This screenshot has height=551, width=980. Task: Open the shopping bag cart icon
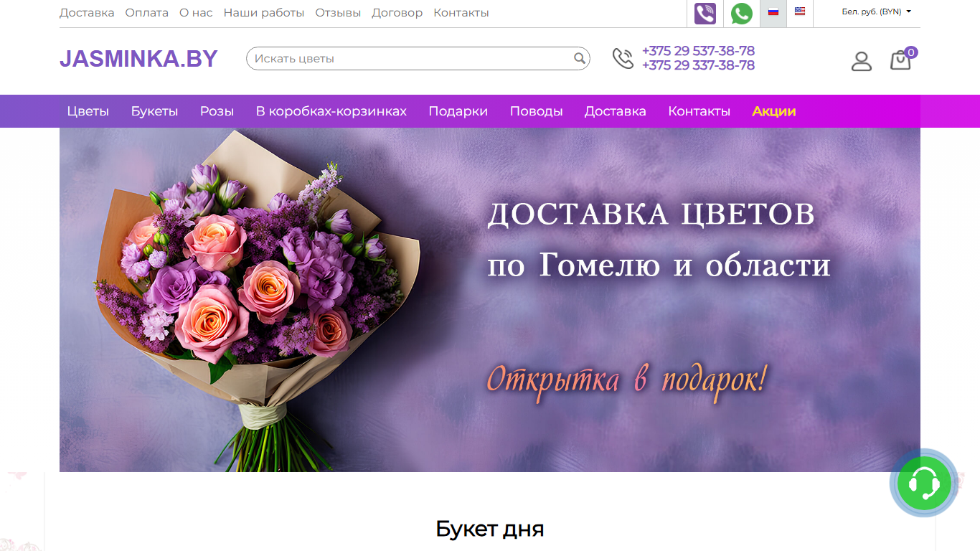pos(901,60)
